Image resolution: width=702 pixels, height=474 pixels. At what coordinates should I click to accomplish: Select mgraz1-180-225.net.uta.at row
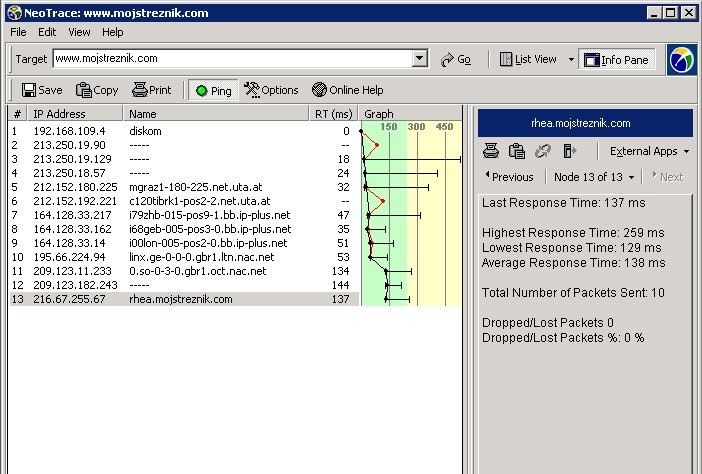[184, 187]
